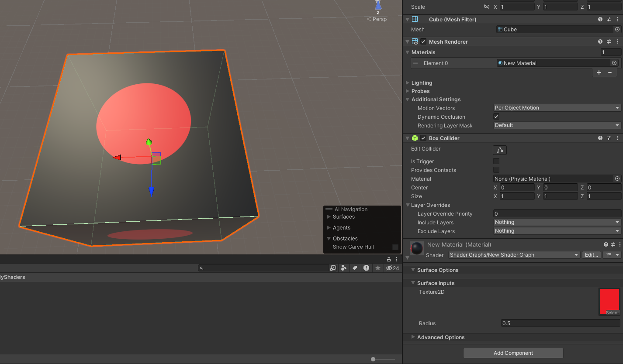Open object picker for Element 0 material
Viewport: 623px width, 364px height.
pyautogui.click(x=614, y=63)
